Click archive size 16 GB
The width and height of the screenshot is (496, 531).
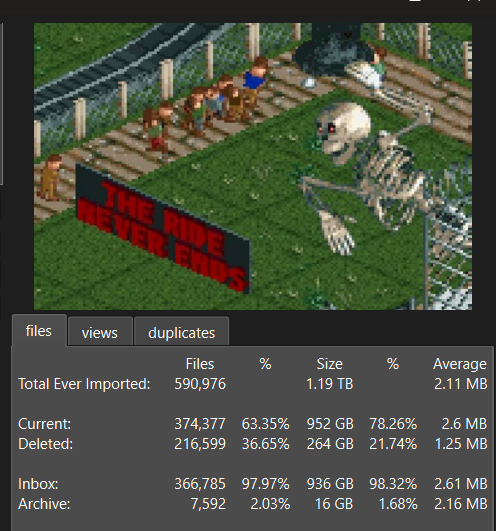coord(334,504)
